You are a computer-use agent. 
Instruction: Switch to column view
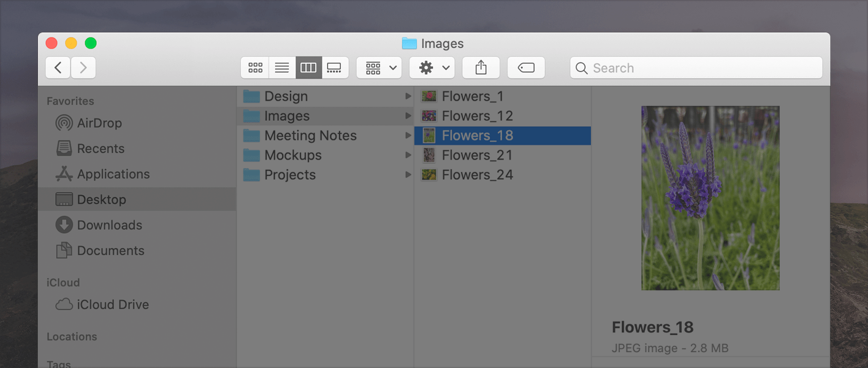pos(308,67)
